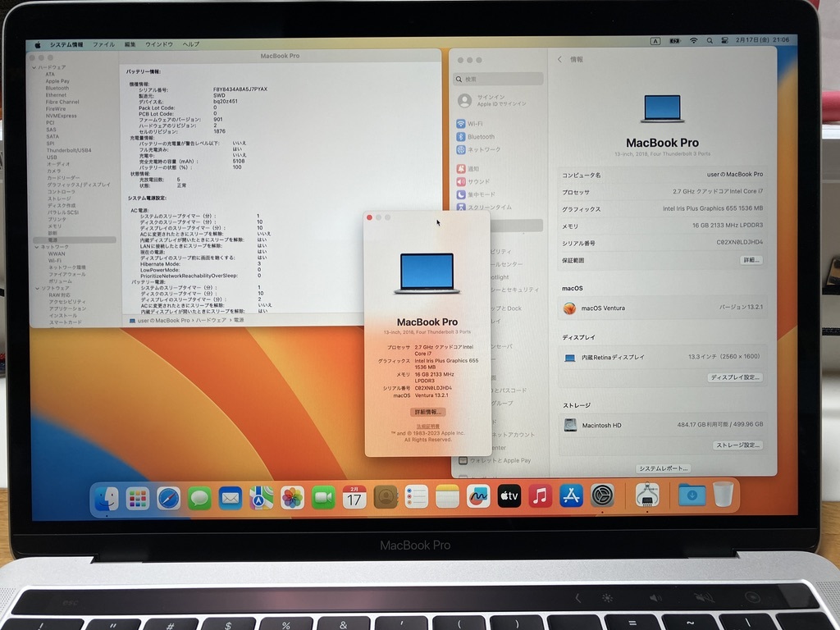Collapse the ソフトウェア tree section
Image resolution: width=840 pixels, height=630 pixels.
38,288
